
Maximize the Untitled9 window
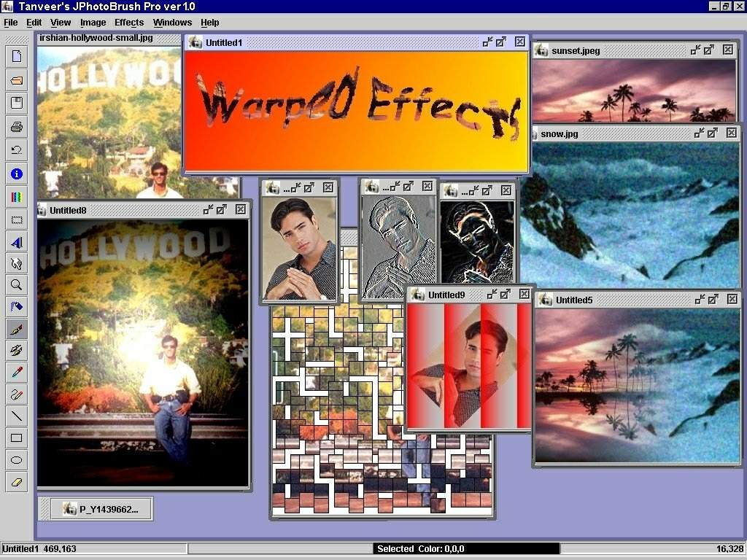click(506, 294)
